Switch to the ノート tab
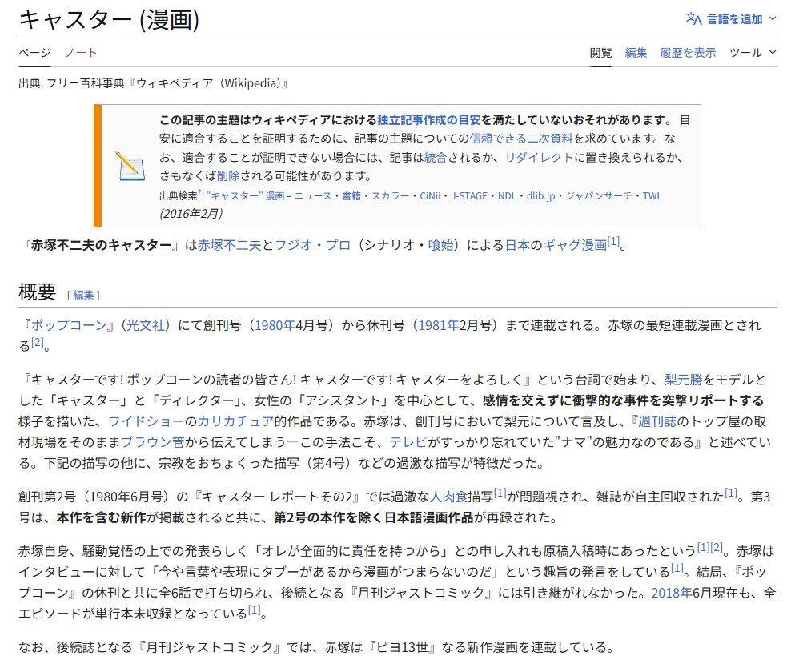Image resolution: width=791 pixels, height=672 pixels. pos(81,53)
